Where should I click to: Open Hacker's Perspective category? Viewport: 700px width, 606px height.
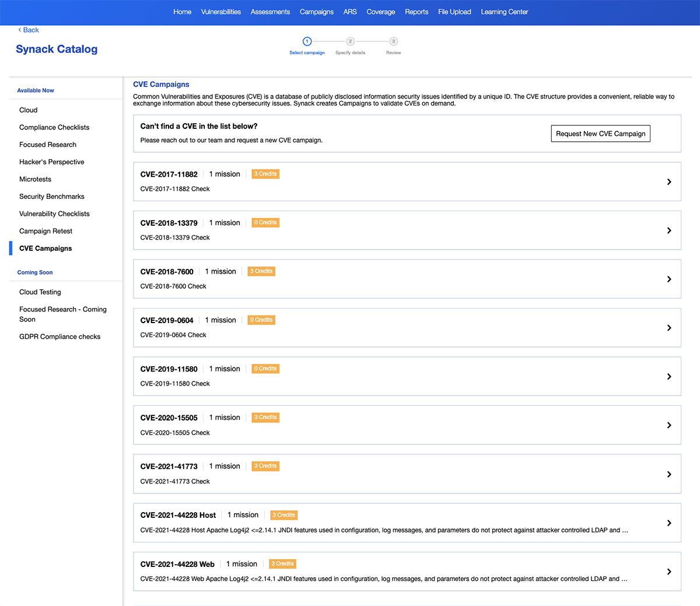tap(52, 162)
